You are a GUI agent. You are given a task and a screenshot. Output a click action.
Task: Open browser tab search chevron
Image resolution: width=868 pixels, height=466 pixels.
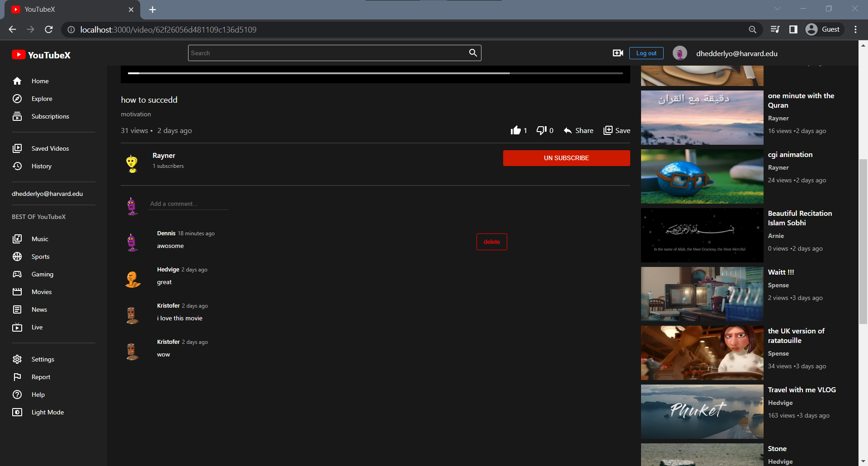click(x=777, y=9)
